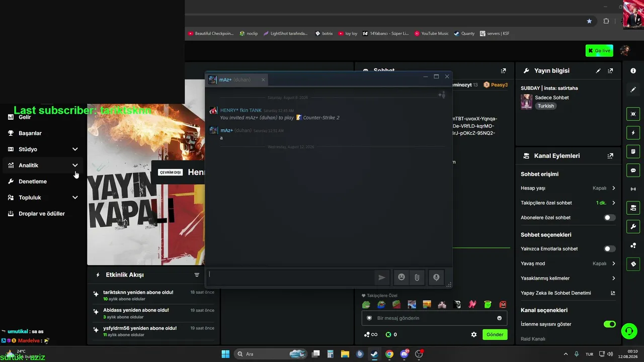This screenshot has height=362, width=644.
Task: Attach a file using the paperclip icon
Action: tap(417, 277)
